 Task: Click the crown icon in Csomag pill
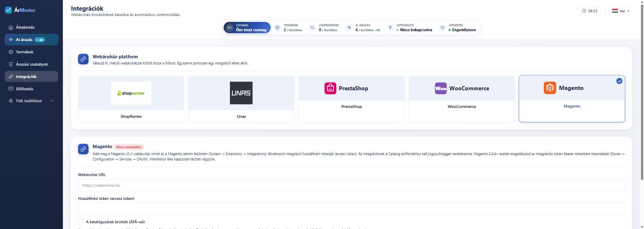coord(230,27)
